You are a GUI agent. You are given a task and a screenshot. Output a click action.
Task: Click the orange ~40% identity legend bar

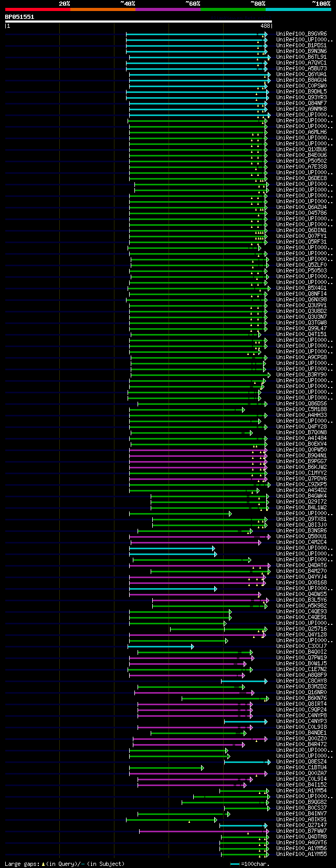[103, 9]
